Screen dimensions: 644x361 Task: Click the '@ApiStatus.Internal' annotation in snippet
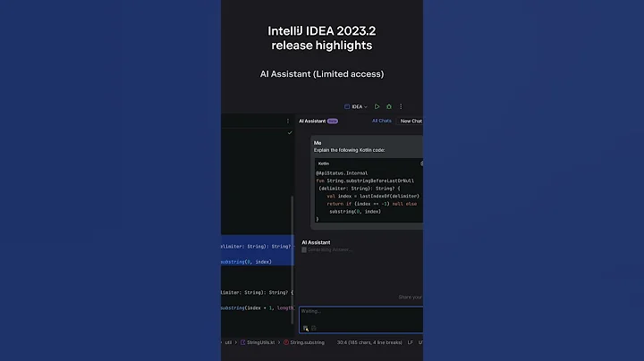(342, 173)
